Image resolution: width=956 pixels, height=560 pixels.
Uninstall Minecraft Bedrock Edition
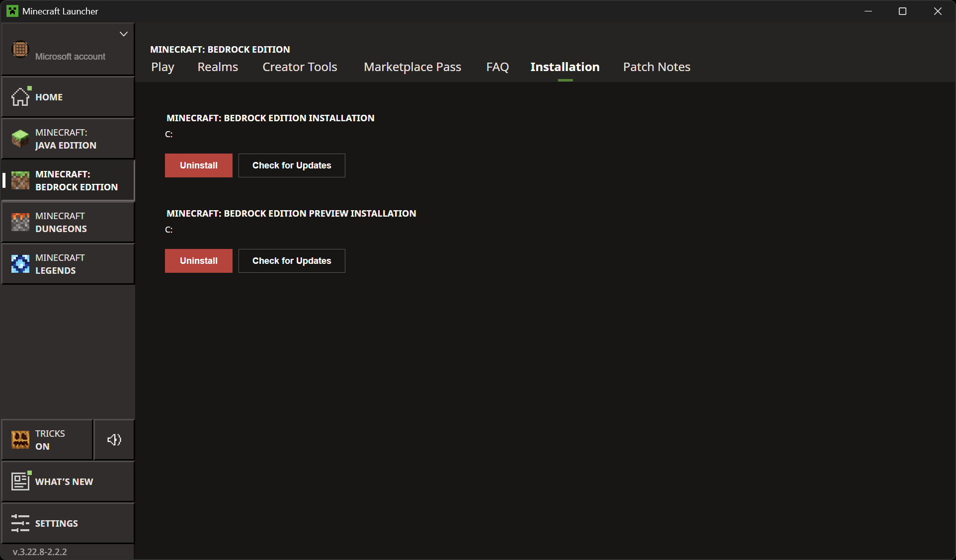[x=198, y=165]
